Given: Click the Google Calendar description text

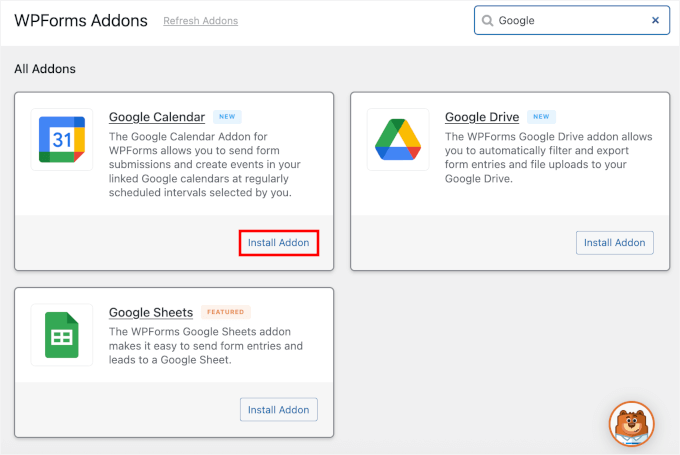Looking at the screenshot, I should tap(205, 164).
